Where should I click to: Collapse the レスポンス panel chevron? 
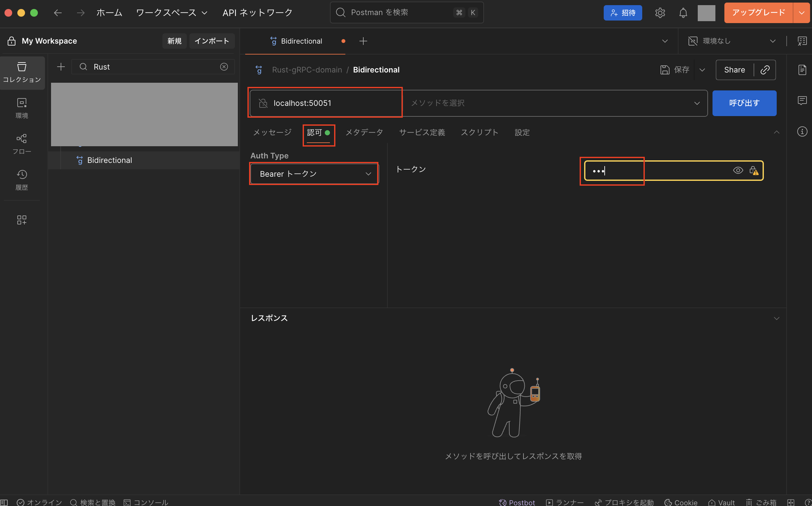coord(776,318)
